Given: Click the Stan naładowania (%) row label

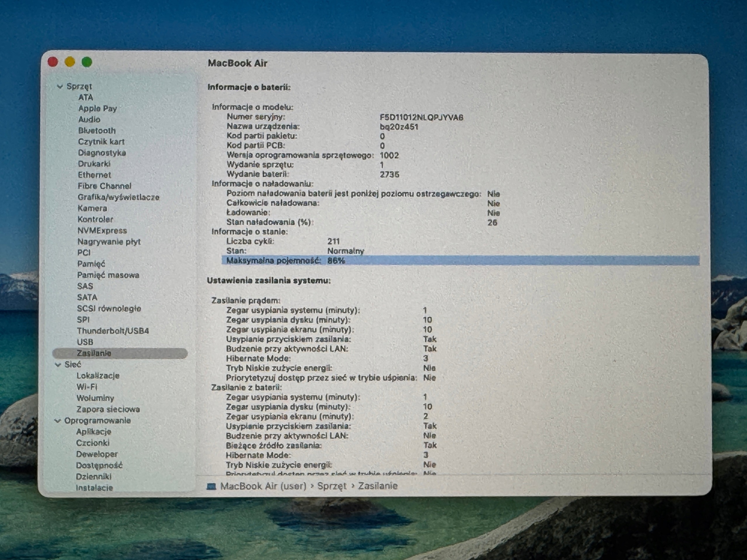Looking at the screenshot, I should click(270, 222).
